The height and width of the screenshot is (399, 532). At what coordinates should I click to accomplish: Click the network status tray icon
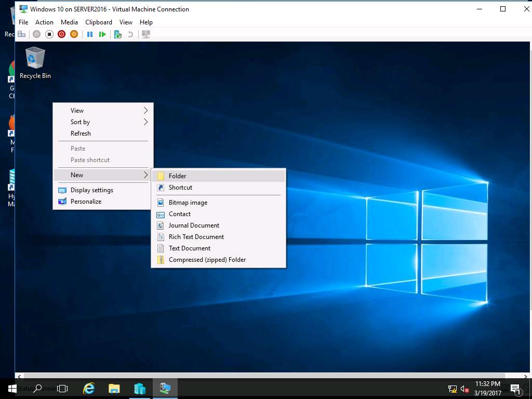pyautogui.click(x=453, y=389)
